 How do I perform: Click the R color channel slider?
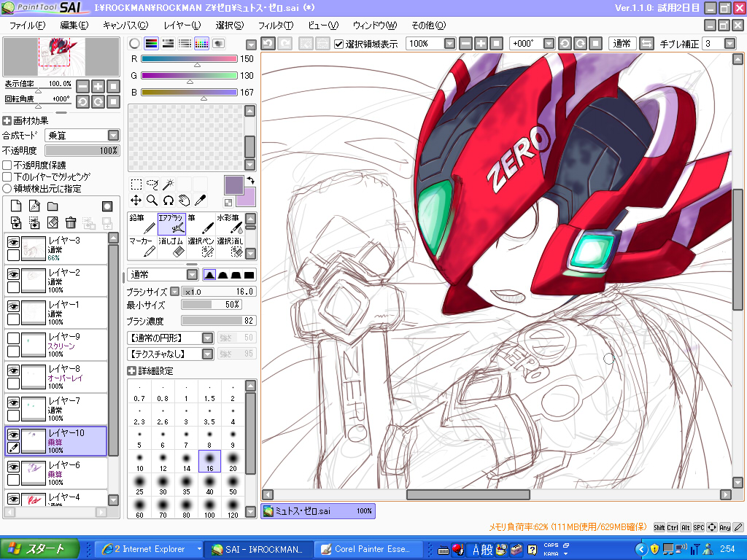click(x=189, y=59)
